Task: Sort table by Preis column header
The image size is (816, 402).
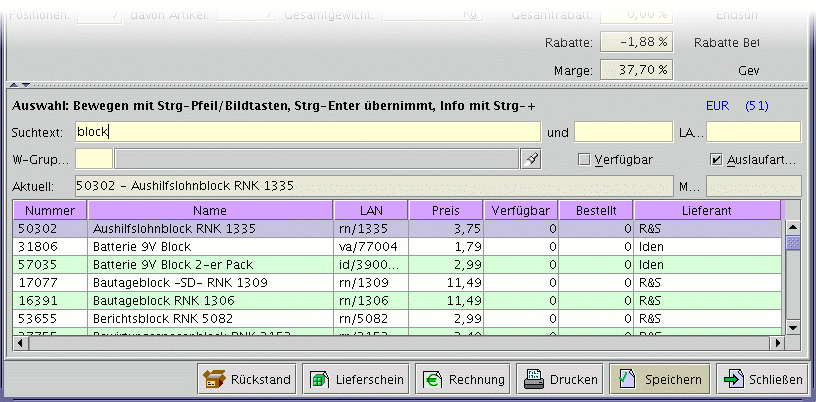Action: click(x=445, y=211)
